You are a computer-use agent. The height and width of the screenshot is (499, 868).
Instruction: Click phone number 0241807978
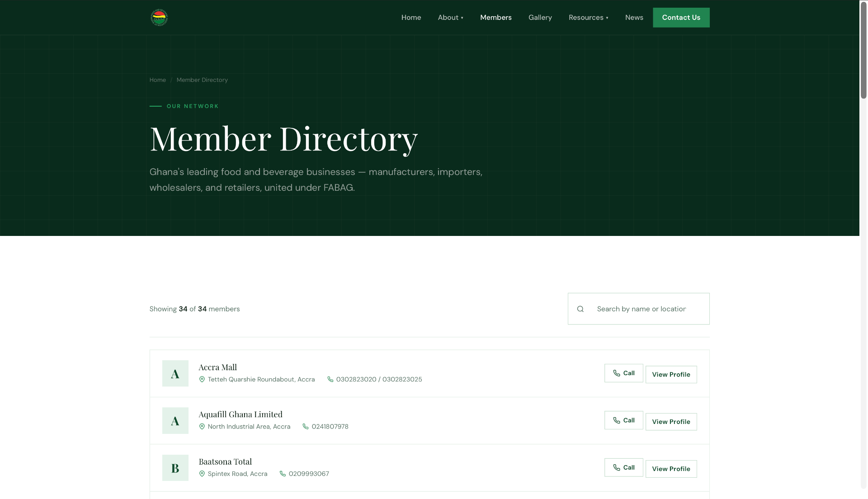pos(330,427)
